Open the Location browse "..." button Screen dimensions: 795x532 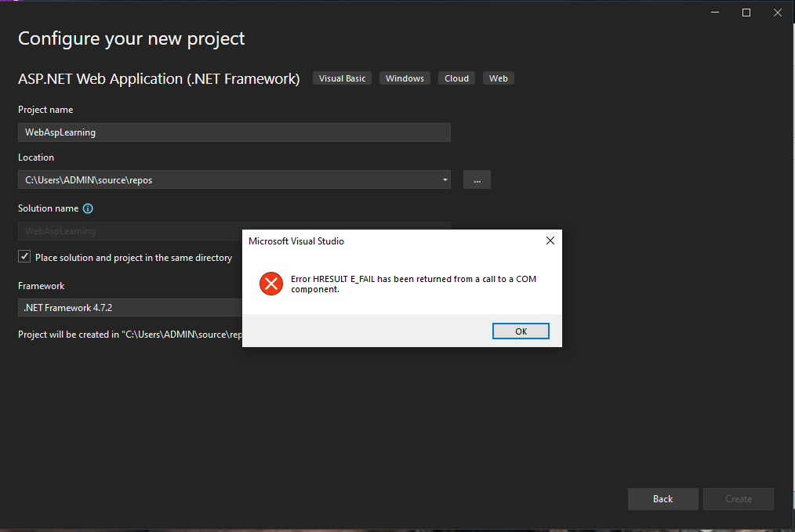point(476,179)
